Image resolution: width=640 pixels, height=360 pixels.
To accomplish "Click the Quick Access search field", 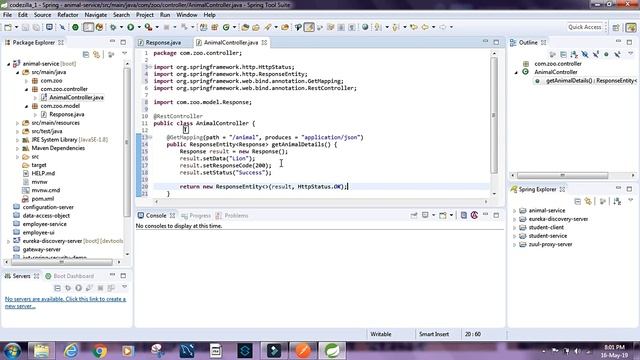I will 585,27.
